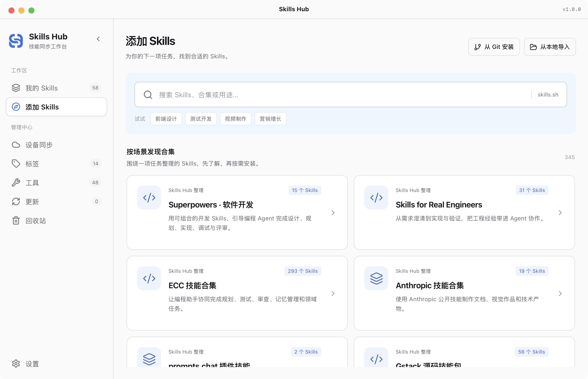Screen dimensions: 588x379
Task: Click the 31 个 Skills badge
Action: tap(532, 190)
